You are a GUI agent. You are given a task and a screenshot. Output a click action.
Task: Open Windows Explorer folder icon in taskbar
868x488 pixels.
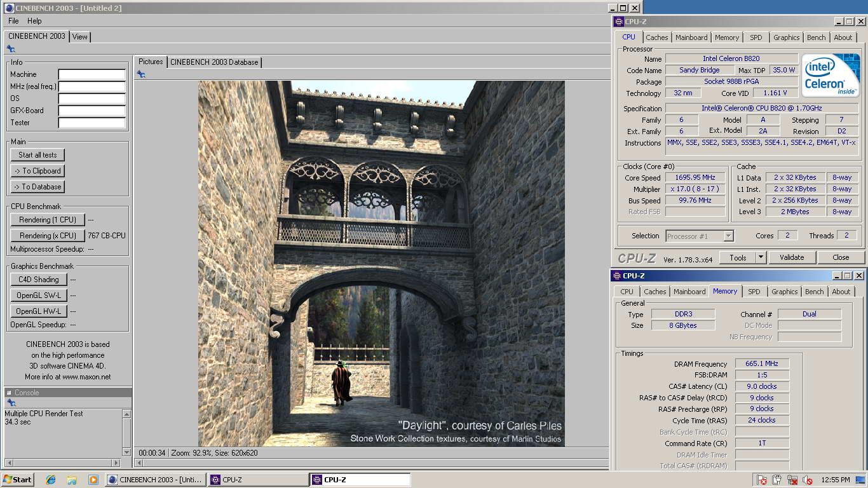tap(72, 480)
